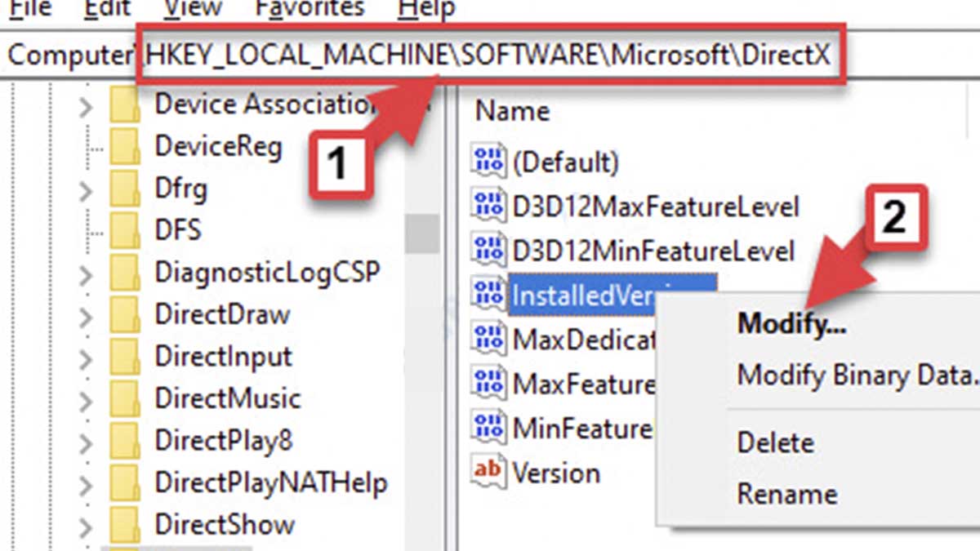Click the DWORD icon beside D3D12MaxFeatureLevel
Image resolution: width=980 pixels, height=551 pixels.
click(488, 207)
